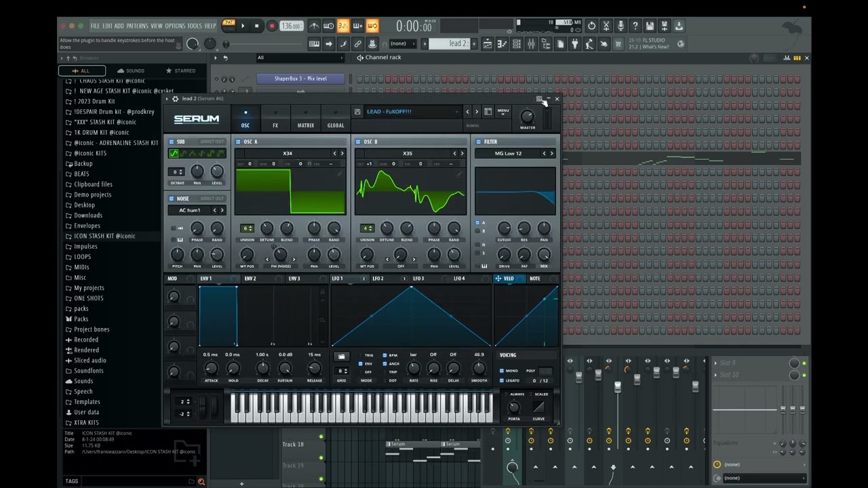Enable the LFO TRIG mode
This screenshot has width=868, height=488.
360,355
